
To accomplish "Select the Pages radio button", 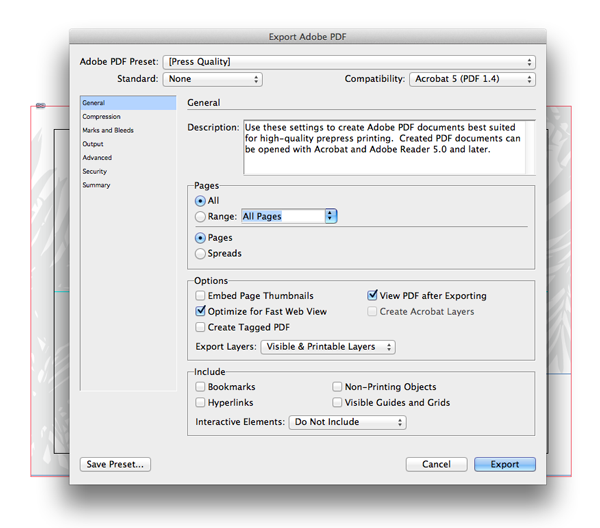I will 200,238.
